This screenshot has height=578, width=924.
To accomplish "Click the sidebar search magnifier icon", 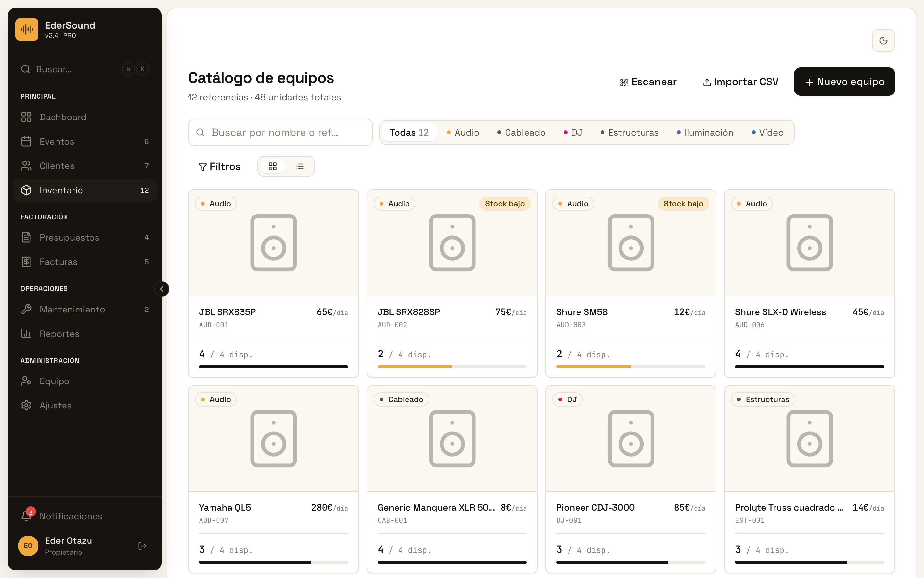I will pyautogui.click(x=26, y=69).
